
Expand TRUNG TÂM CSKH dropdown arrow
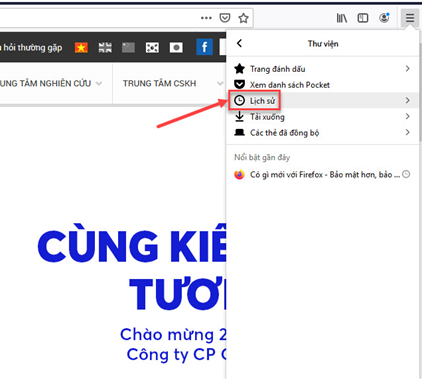pyautogui.click(x=220, y=83)
